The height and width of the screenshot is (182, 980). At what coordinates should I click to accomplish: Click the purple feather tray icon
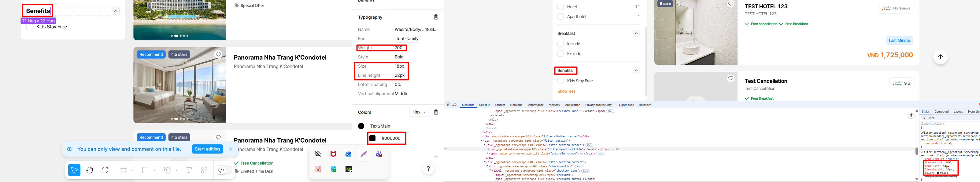[364, 154]
